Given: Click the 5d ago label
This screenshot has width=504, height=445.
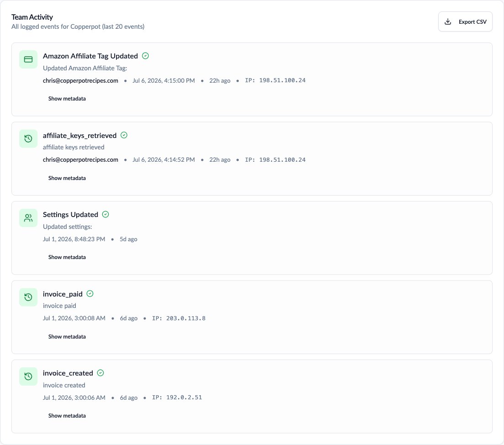Looking at the screenshot, I should [129, 239].
